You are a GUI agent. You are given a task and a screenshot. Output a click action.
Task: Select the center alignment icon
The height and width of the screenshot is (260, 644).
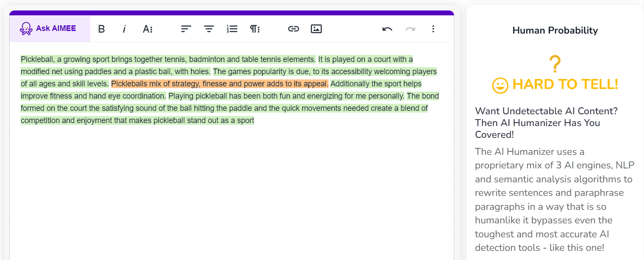pos(209,29)
